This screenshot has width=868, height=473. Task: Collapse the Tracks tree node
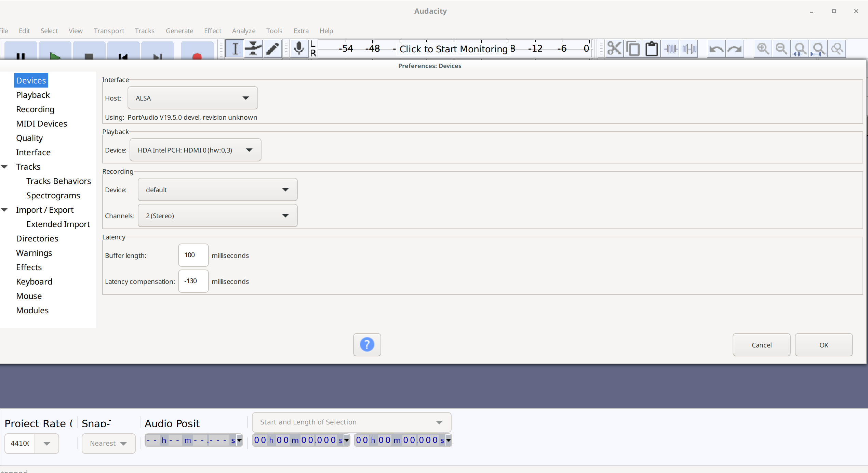click(x=4, y=167)
